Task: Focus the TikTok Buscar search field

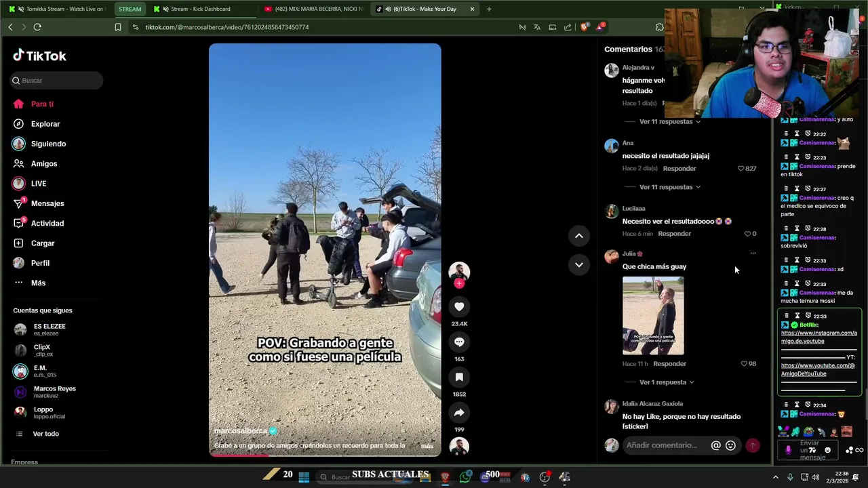Action: coord(57,80)
